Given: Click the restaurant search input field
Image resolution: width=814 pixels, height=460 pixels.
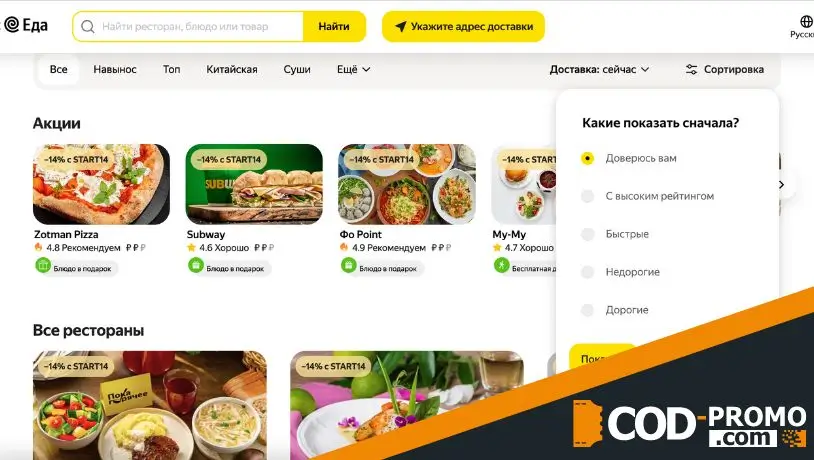Looking at the screenshot, I should [x=188, y=26].
